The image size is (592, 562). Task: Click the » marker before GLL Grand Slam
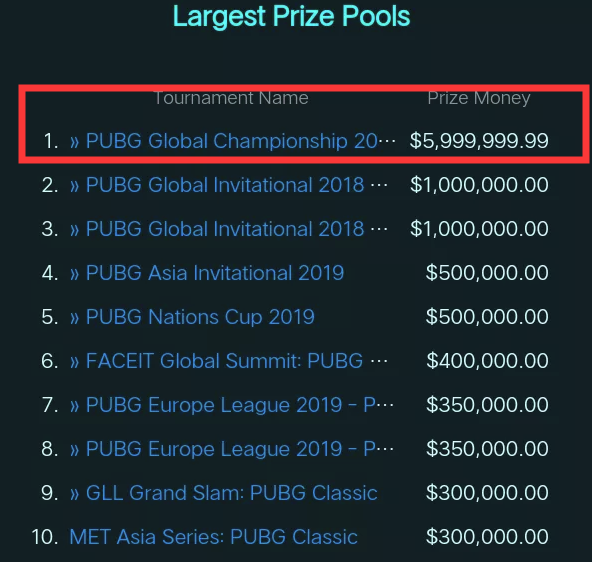point(74,494)
